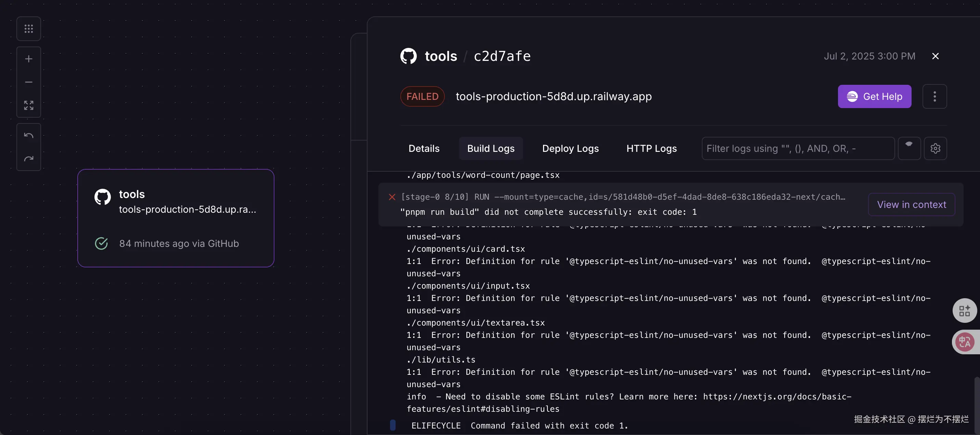Click the log filter help icon
The height and width of the screenshot is (435, 980).
[909, 148]
